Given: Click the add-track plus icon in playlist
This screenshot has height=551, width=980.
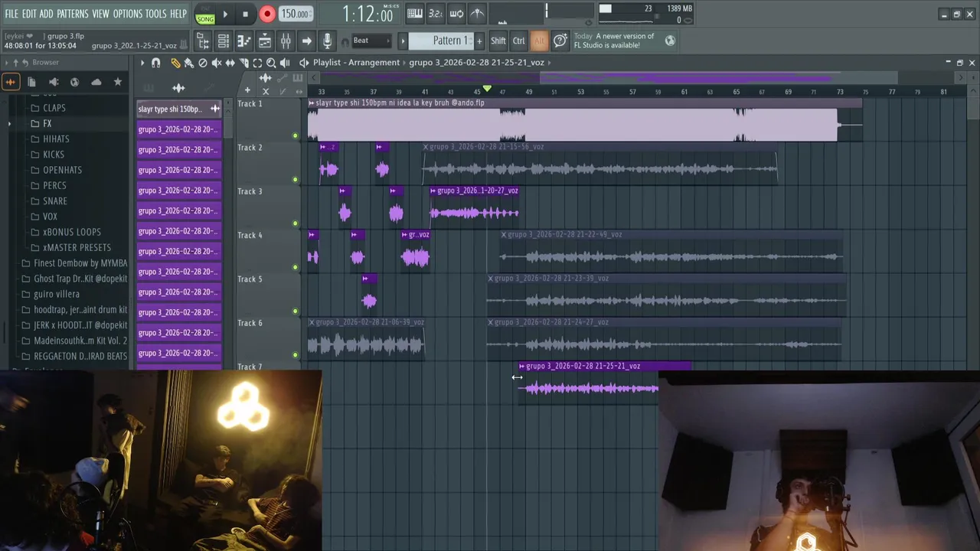Looking at the screenshot, I should point(247,90).
